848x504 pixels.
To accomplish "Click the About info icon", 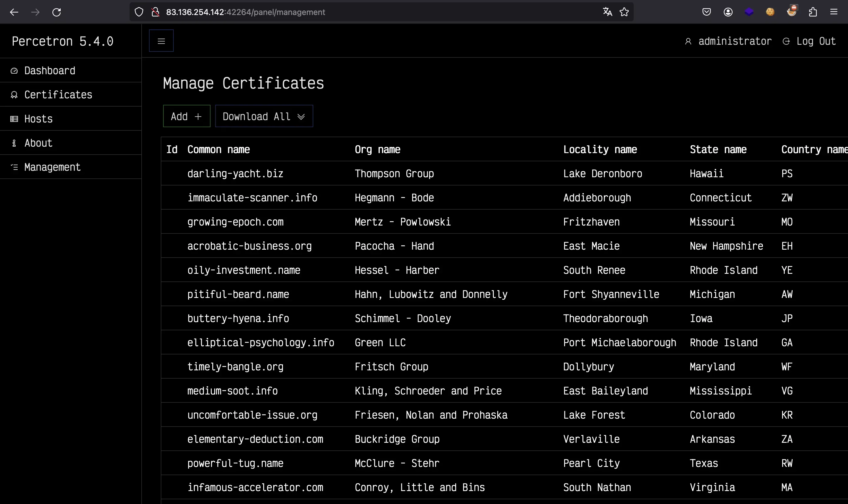I will click(14, 143).
